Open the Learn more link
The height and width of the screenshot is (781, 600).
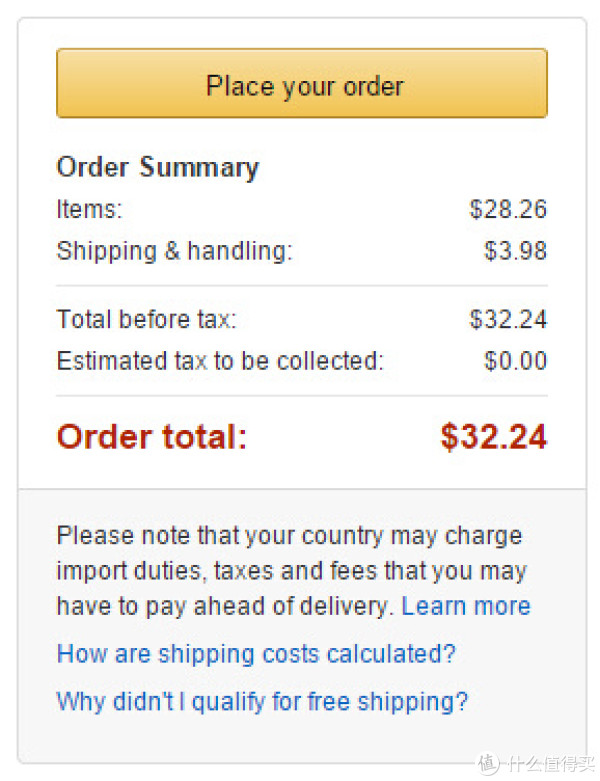(466, 606)
